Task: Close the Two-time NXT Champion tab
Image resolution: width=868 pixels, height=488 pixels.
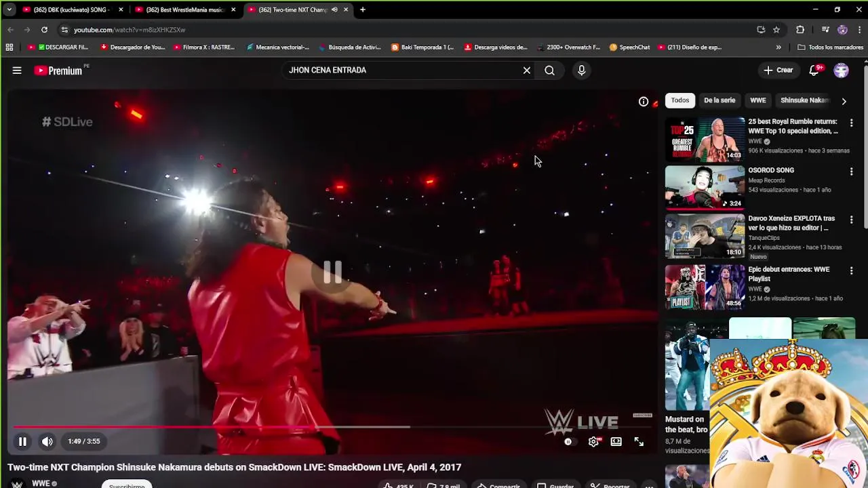Action: pos(346,10)
